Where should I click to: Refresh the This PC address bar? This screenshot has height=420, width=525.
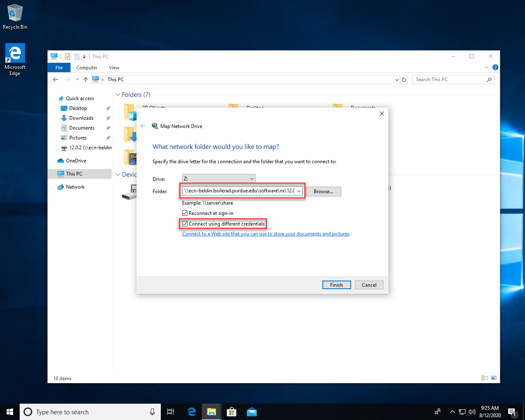[x=404, y=80]
